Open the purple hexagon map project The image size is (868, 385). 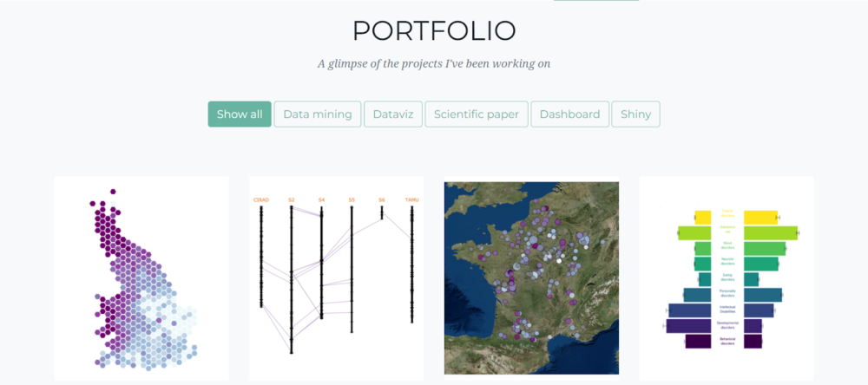tap(141, 277)
